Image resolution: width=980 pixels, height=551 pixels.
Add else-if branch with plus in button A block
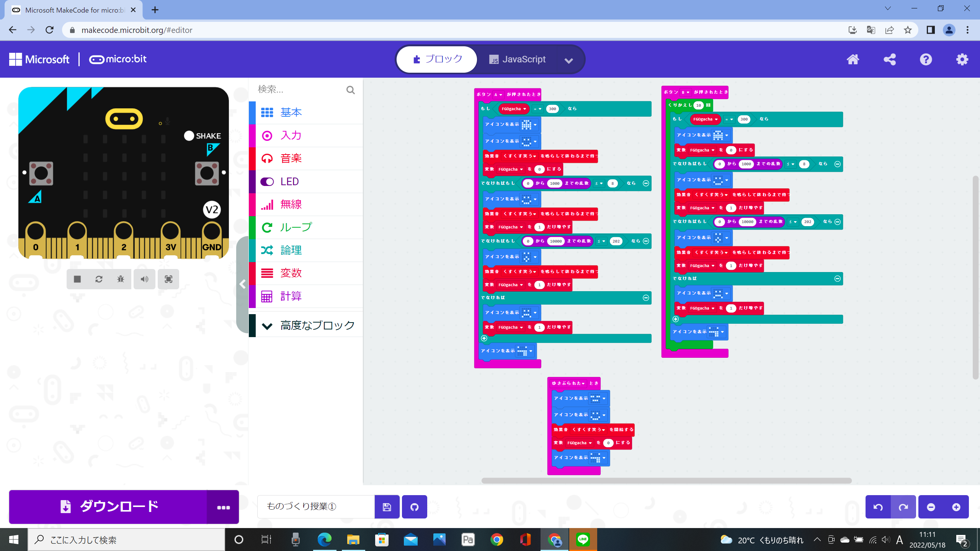[484, 338]
